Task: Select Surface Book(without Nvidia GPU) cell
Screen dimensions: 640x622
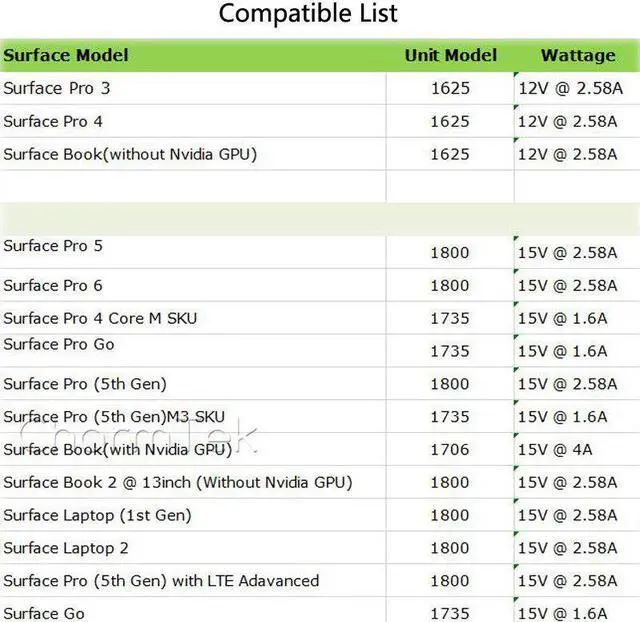Action: coord(193,154)
